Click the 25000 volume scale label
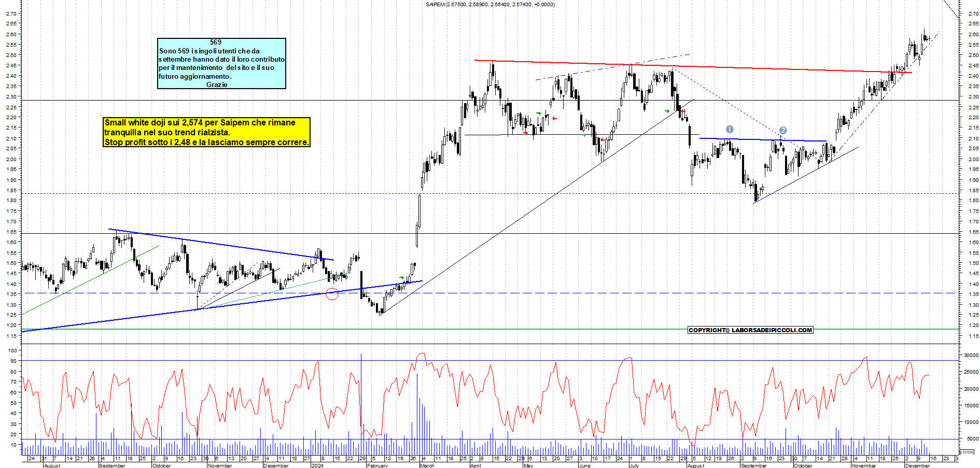The width and height of the screenshot is (980, 468). [x=971, y=372]
